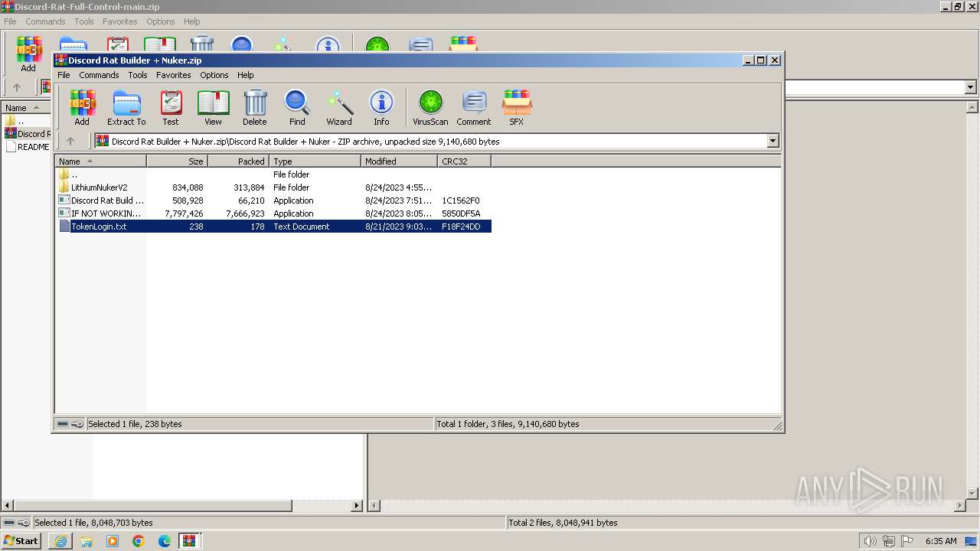Viewport: 980px width, 551px height.
Task: Open the Comment toolbar icon
Action: tap(474, 107)
